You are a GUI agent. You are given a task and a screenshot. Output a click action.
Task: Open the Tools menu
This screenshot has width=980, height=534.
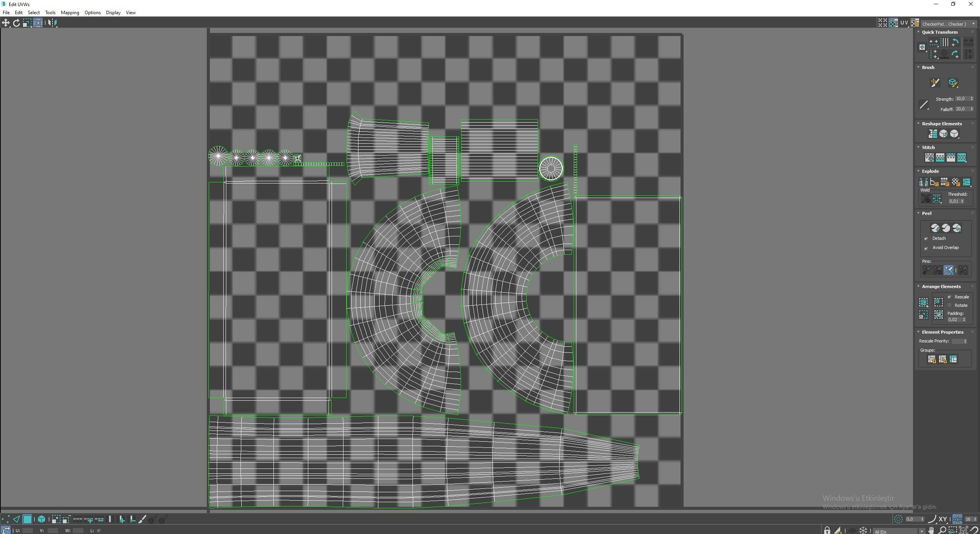[x=50, y=13]
